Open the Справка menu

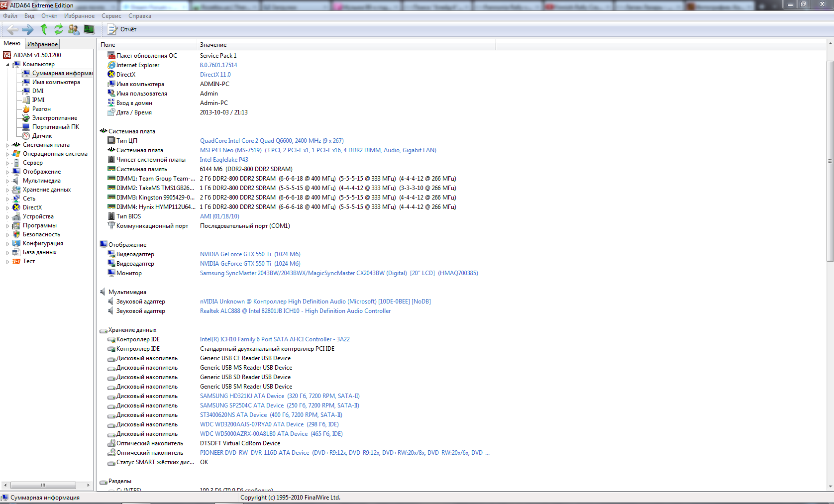coord(140,16)
